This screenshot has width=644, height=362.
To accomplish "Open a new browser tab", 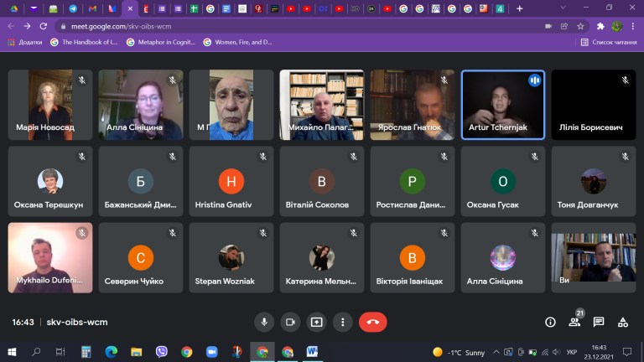I will click(520, 8).
